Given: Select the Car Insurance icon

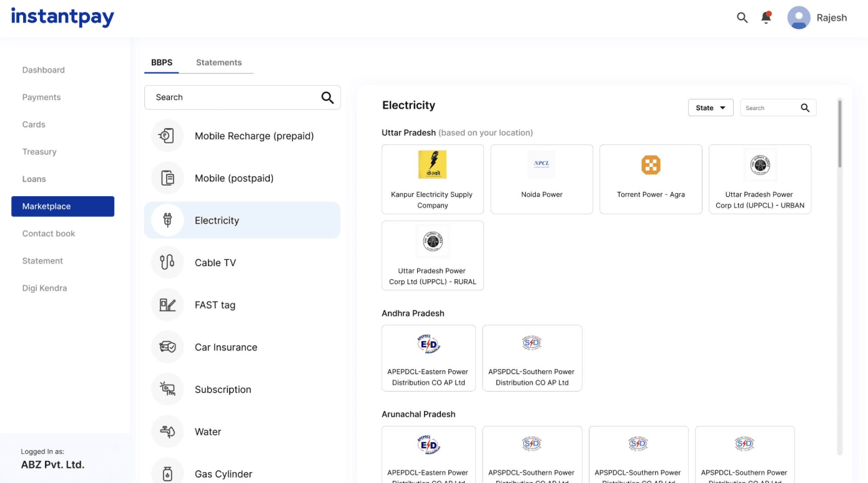Looking at the screenshot, I should [x=167, y=347].
